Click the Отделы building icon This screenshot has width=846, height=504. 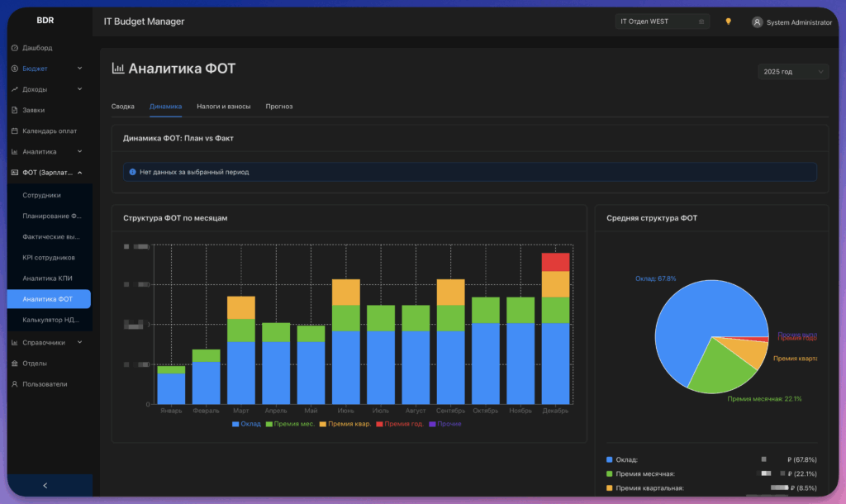click(15, 364)
